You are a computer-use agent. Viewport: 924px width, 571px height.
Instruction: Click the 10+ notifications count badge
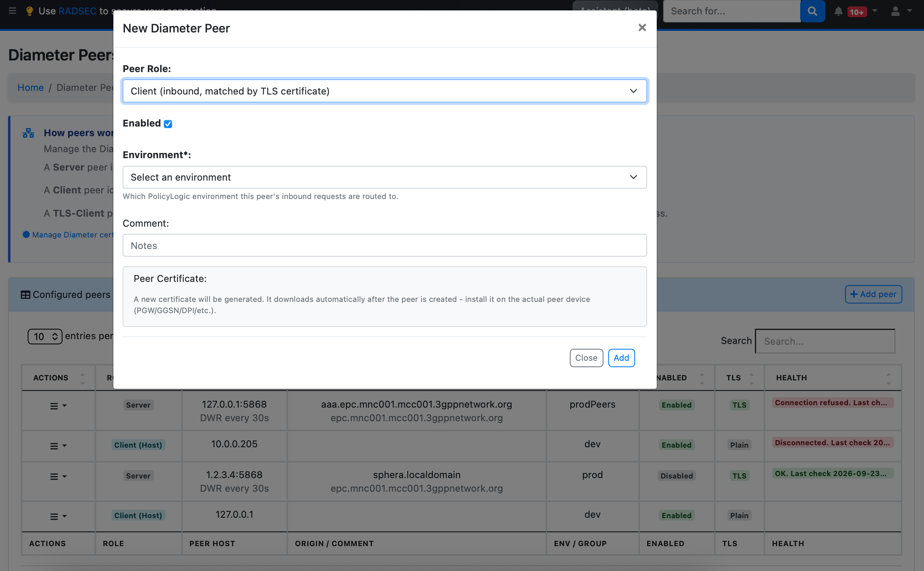(x=857, y=12)
